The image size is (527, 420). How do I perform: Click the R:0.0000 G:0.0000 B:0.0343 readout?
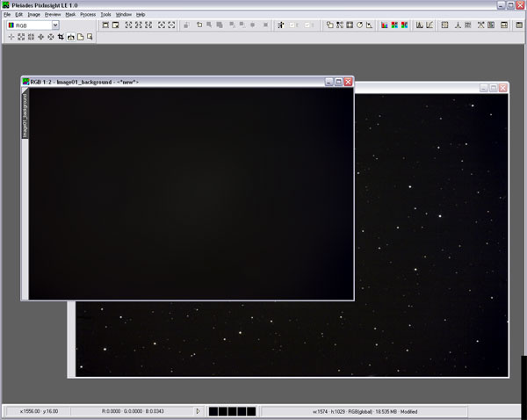click(133, 411)
